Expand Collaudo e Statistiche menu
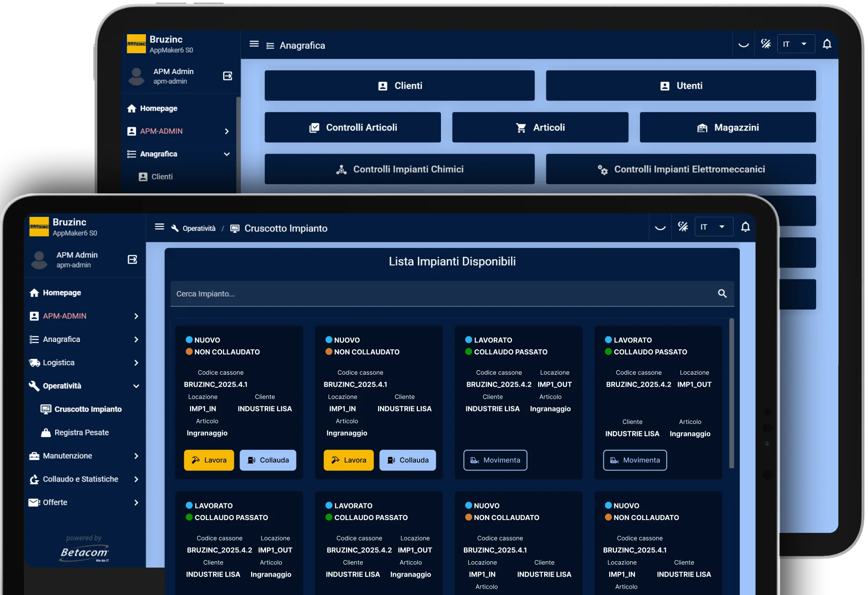Viewport: 868px width, 595px height. [85, 479]
